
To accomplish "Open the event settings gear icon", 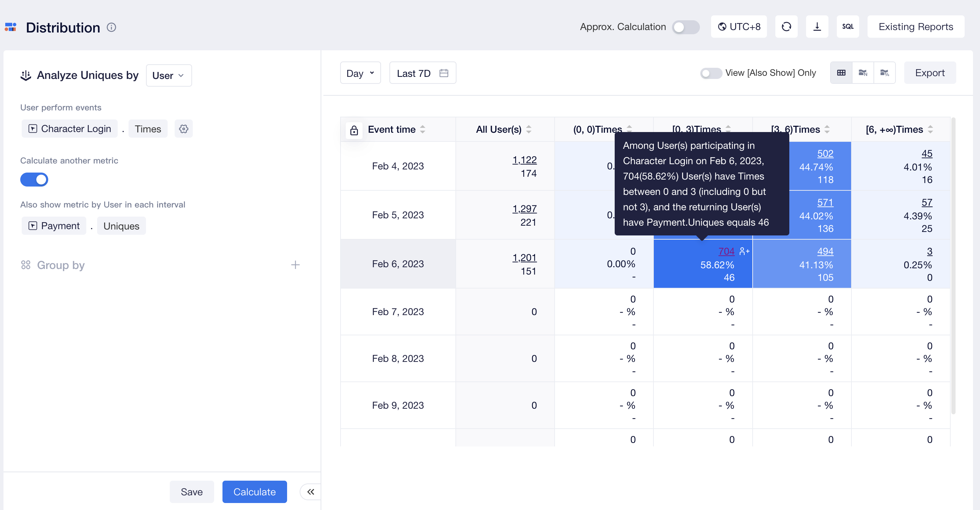I will pos(184,129).
